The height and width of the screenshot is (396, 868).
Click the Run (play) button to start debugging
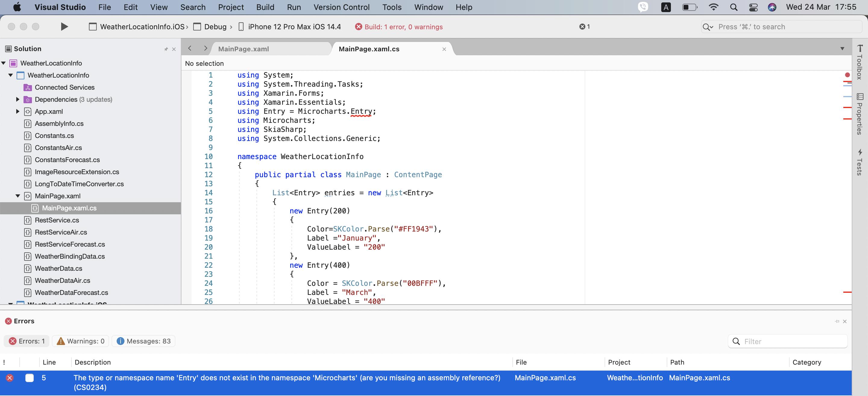click(x=64, y=26)
